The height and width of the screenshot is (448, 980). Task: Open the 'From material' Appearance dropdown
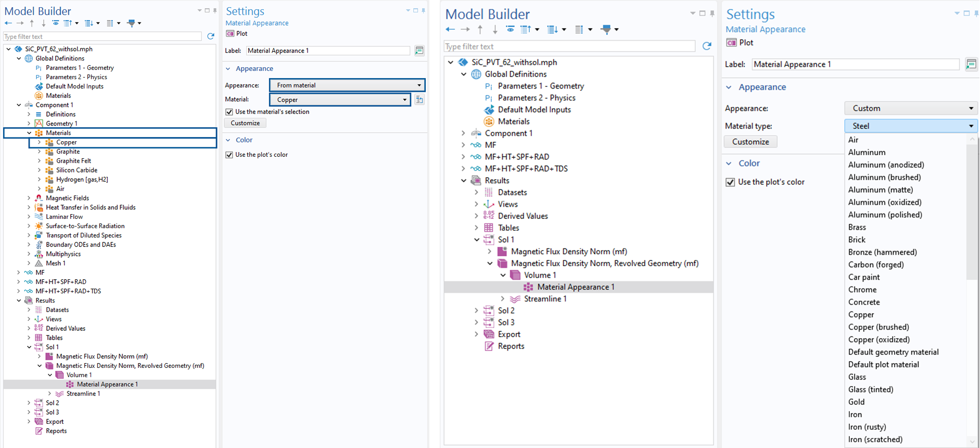coord(347,85)
